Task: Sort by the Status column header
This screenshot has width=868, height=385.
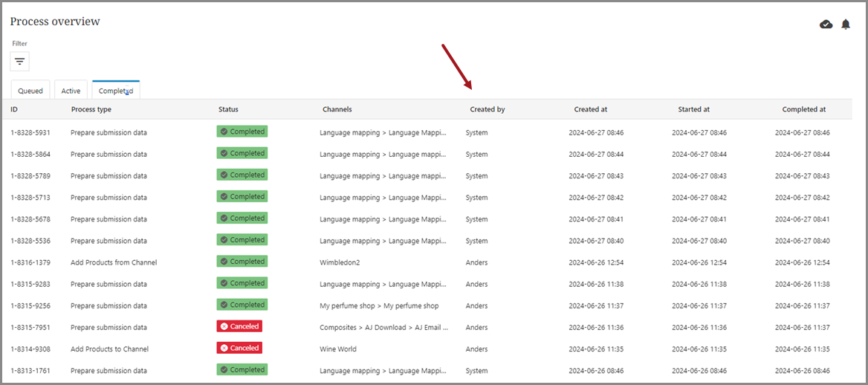Action: point(228,109)
